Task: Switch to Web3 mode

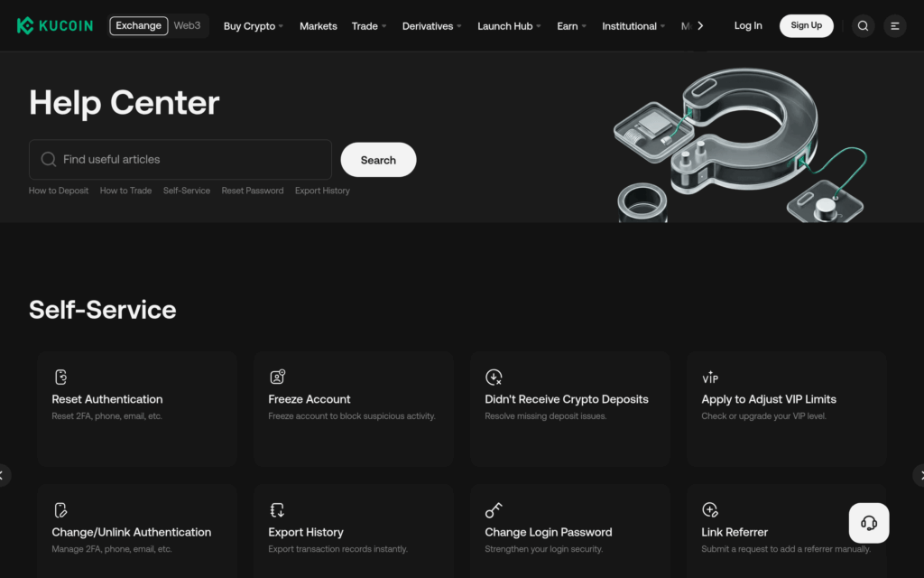Action: point(187,25)
